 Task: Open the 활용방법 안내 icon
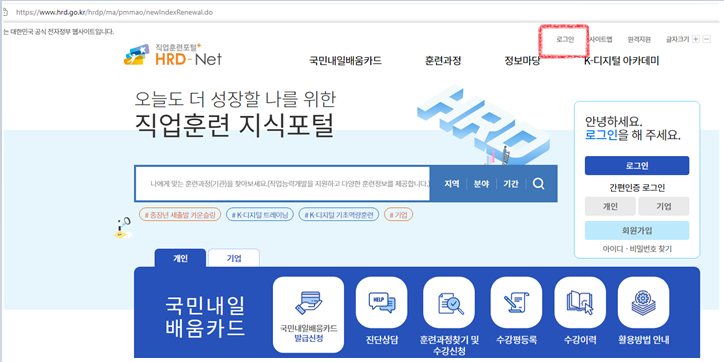click(643, 302)
